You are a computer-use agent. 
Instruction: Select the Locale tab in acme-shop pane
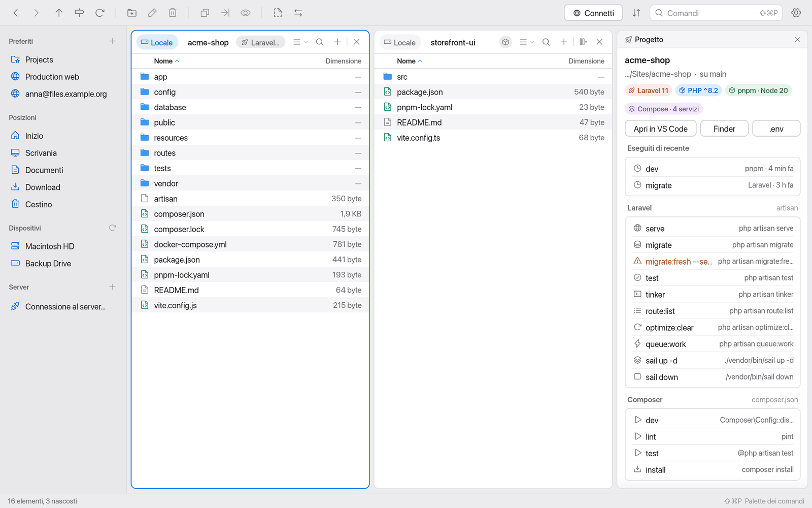pyautogui.click(x=157, y=42)
